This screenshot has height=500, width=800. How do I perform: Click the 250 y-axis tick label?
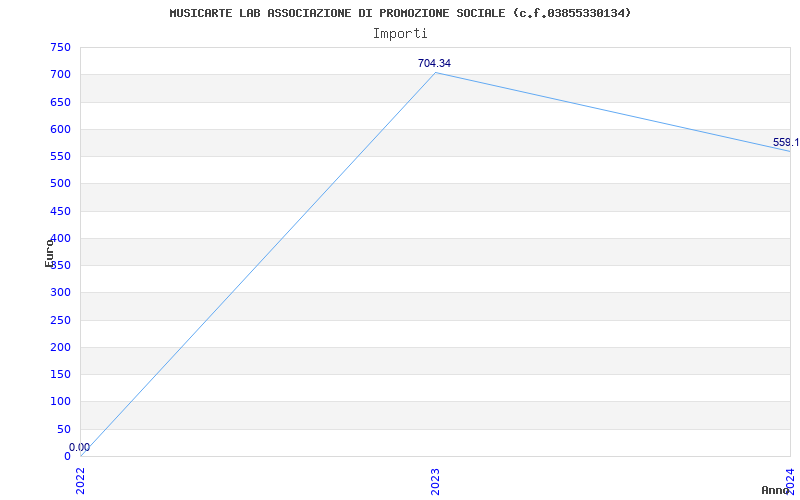coord(60,320)
